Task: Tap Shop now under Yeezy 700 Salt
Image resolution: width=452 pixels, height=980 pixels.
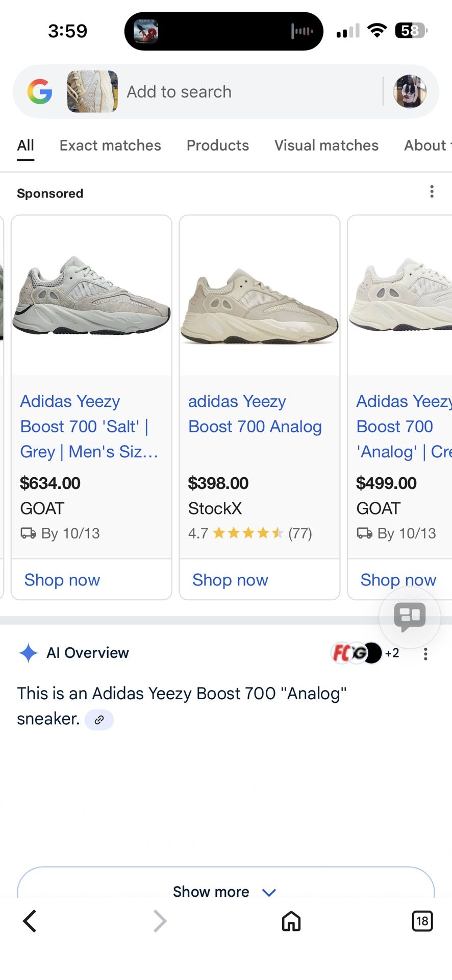Action: click(x=62, y=580)
